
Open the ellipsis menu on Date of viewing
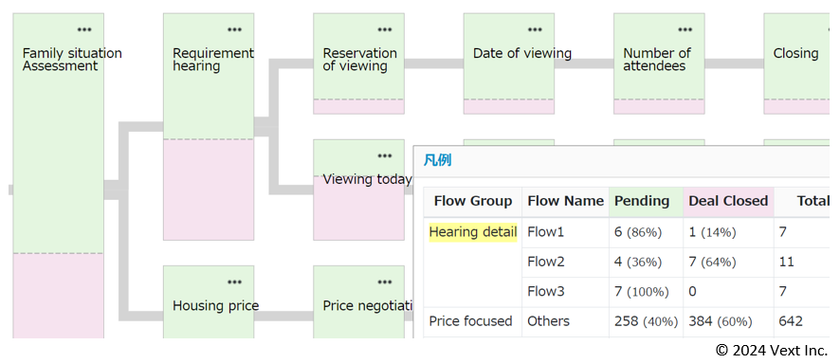[535, 30]
